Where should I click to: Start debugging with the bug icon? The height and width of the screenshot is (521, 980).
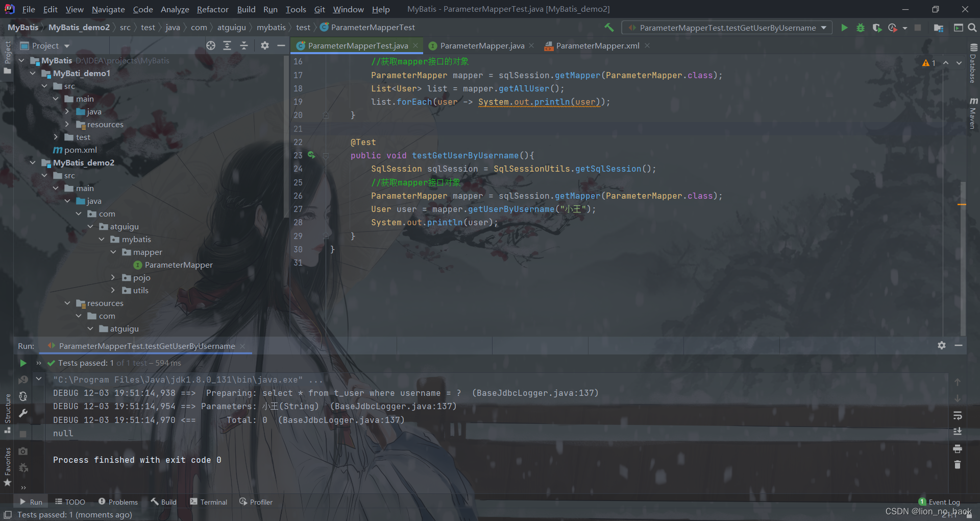coord(861,28)
